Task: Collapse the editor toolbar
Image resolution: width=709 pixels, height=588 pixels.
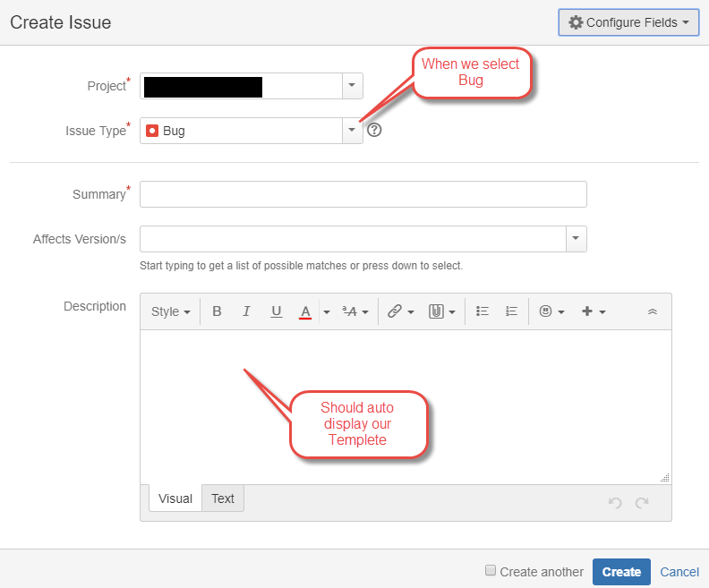Action: 653,311
